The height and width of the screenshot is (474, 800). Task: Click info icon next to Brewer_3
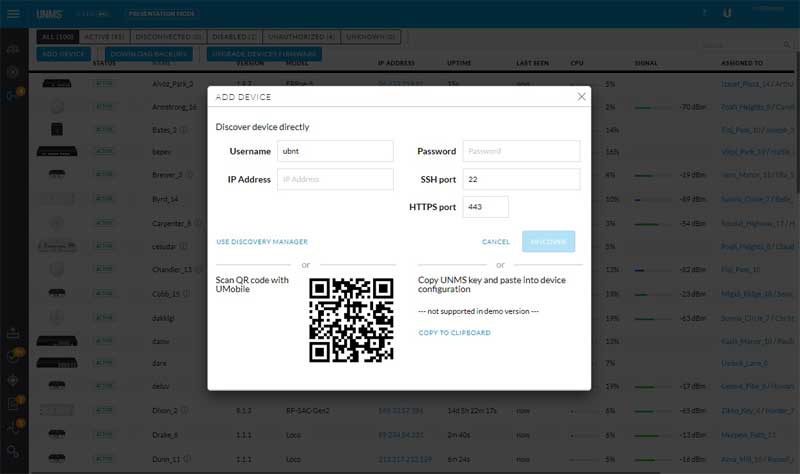189,174
